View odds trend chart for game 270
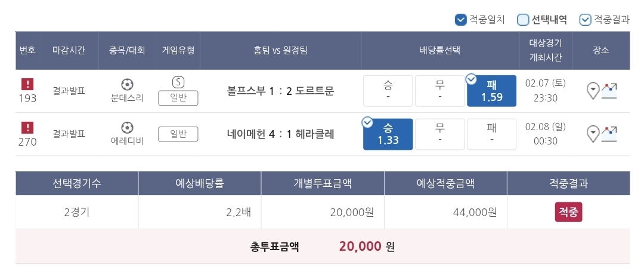This screenshot has height=277, width=644. coord(609,134)
